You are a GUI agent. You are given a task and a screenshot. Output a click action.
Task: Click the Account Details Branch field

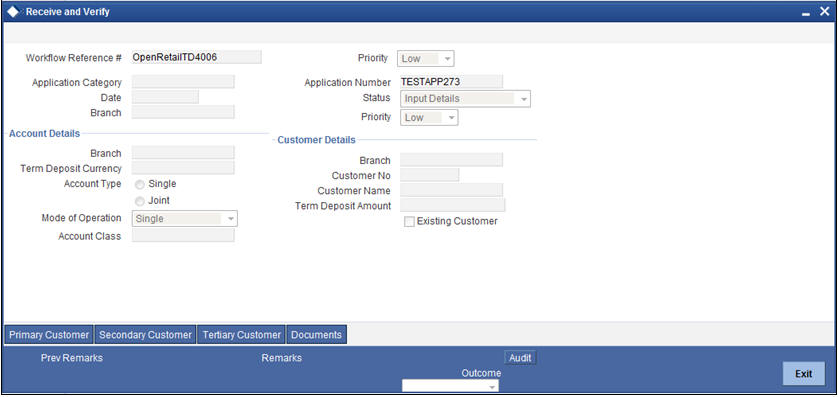[x=183, y=153]
